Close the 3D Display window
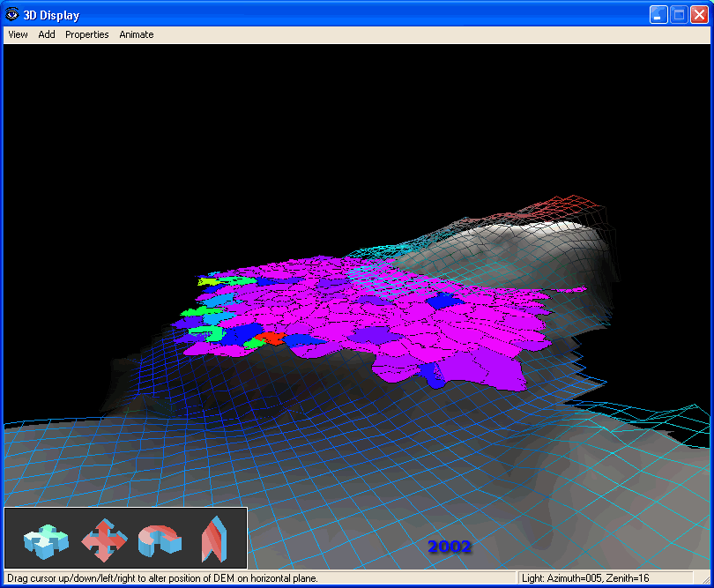The height and width of the screenshot is (588, 714). click(x=699, y=15)
